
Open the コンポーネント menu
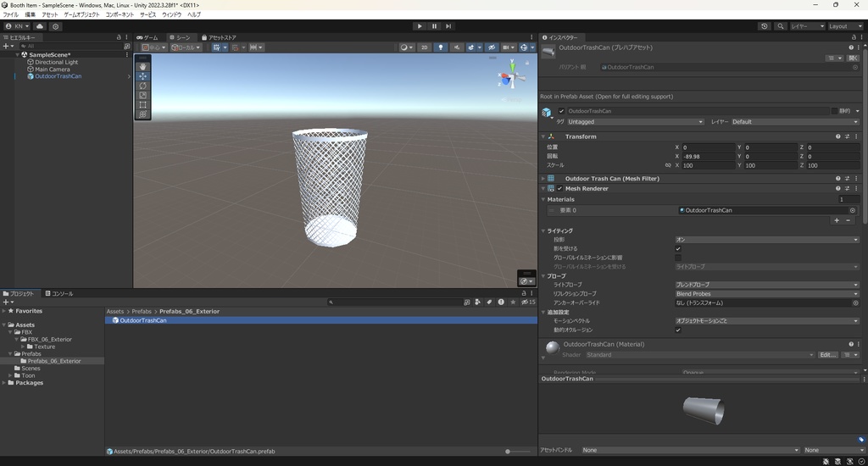coord(120,14)
